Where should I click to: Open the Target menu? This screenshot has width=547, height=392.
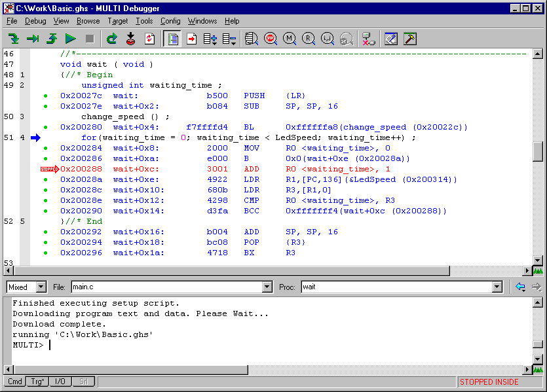[x=118, y=21]
